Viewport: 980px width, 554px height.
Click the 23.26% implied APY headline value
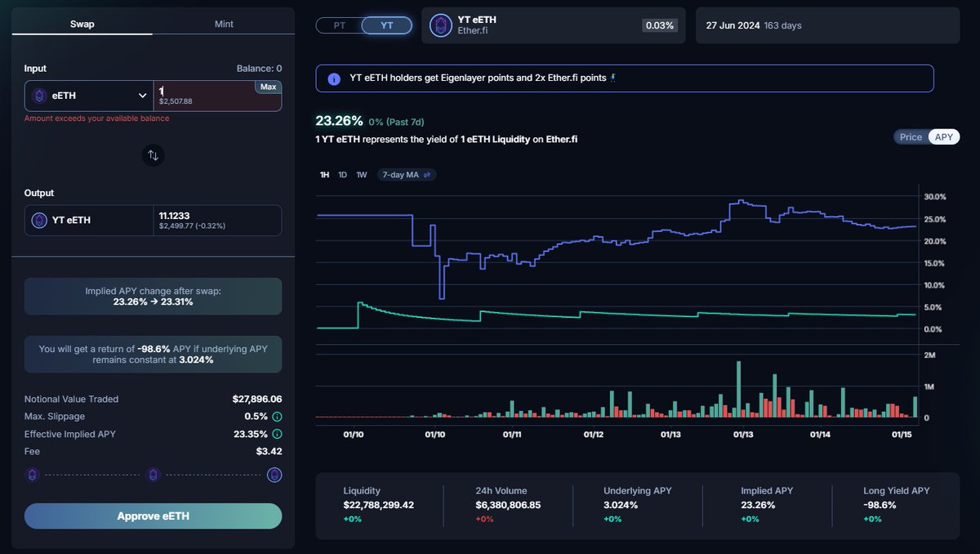pyautogui.click(x=339, y=121)
